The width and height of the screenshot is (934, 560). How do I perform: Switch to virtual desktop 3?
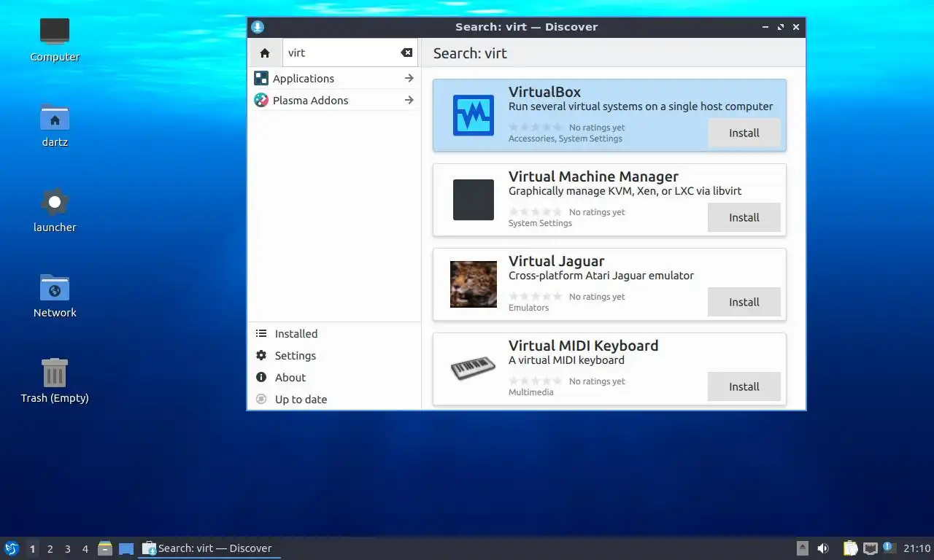pyautogui.click(x=67, y=548)
